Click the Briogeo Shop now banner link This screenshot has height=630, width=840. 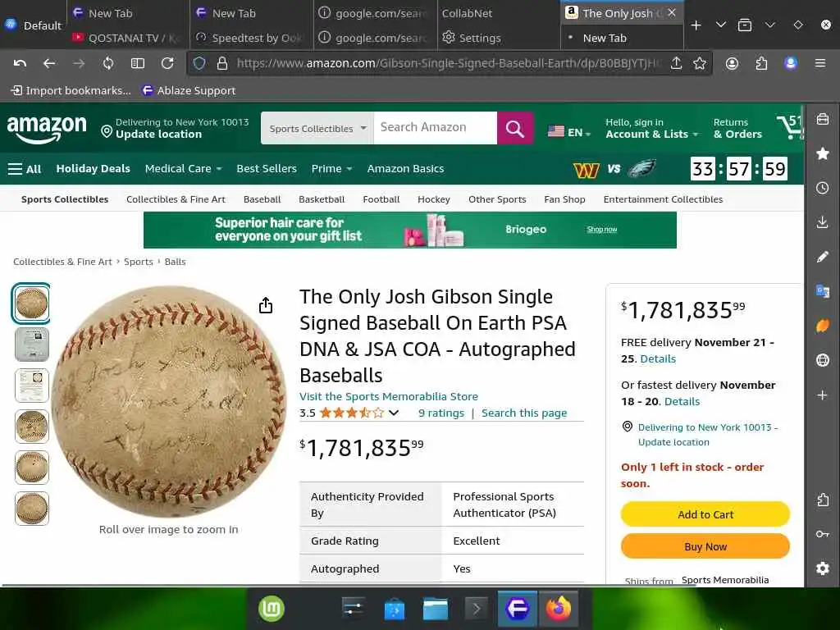[601, 230]
